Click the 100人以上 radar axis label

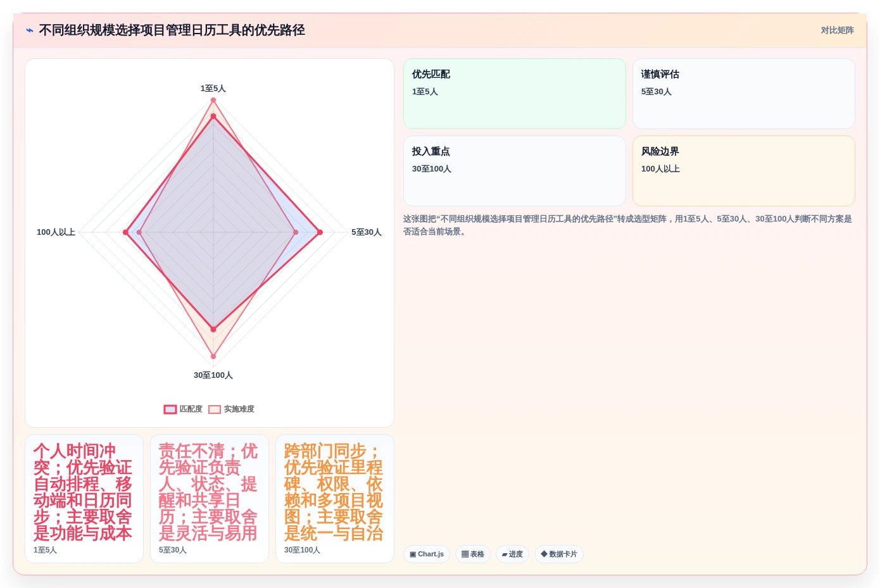pyautogui.click(x=56, y=232)
